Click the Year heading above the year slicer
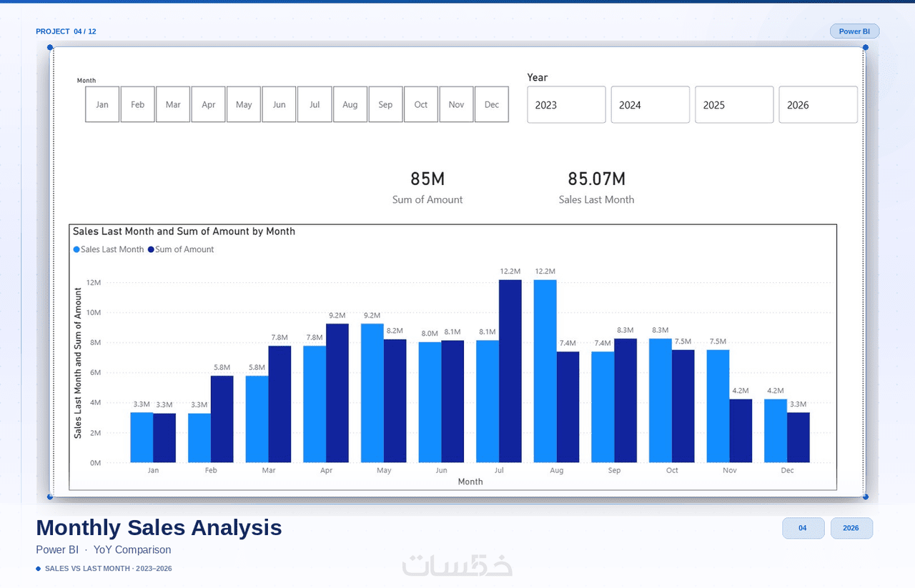Image resolution: width=915 pixels, height=588 pixels. pyautogui.click(x=538, y=77)
